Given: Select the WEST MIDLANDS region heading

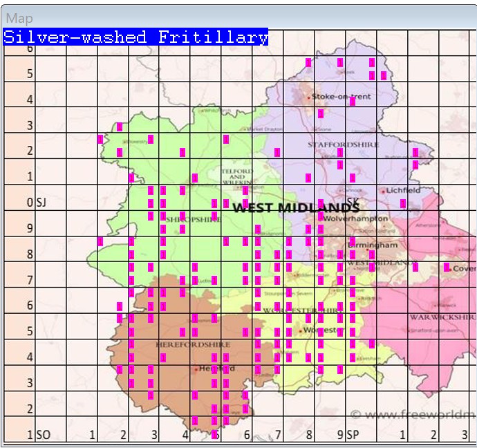Looking at the screenshot, I should [296, 207].
